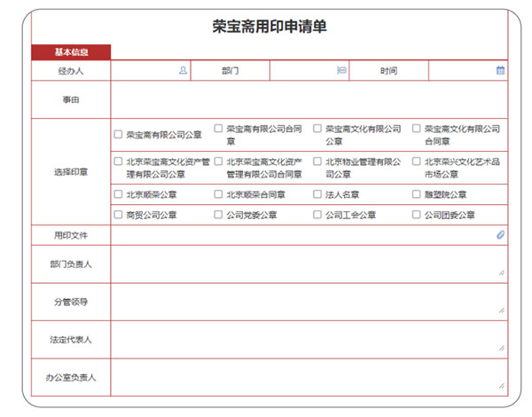Check 荣宝斋有限公司公章 checkbox
The image size is (532, 417).
point(118,134)
